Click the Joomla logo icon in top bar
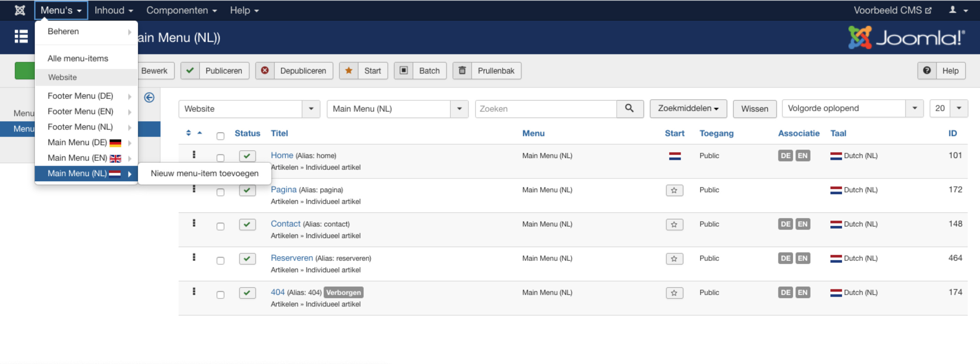980x364 pixels. tap(20, 10)
